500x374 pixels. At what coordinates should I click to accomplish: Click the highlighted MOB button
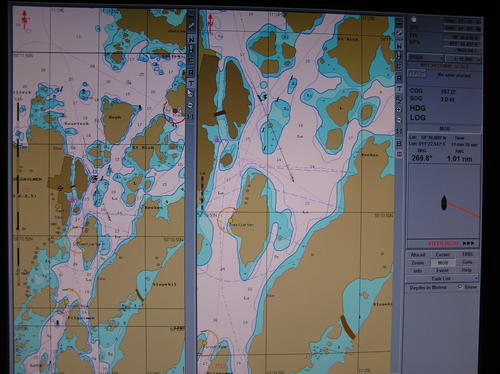tap(443, 263)
